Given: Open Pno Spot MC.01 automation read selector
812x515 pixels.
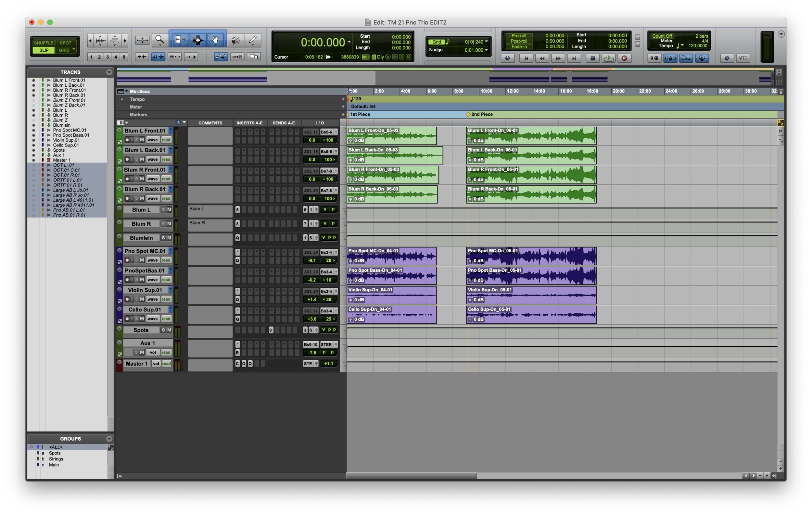Looking at the screenshot, I should [x=166, y=260].
